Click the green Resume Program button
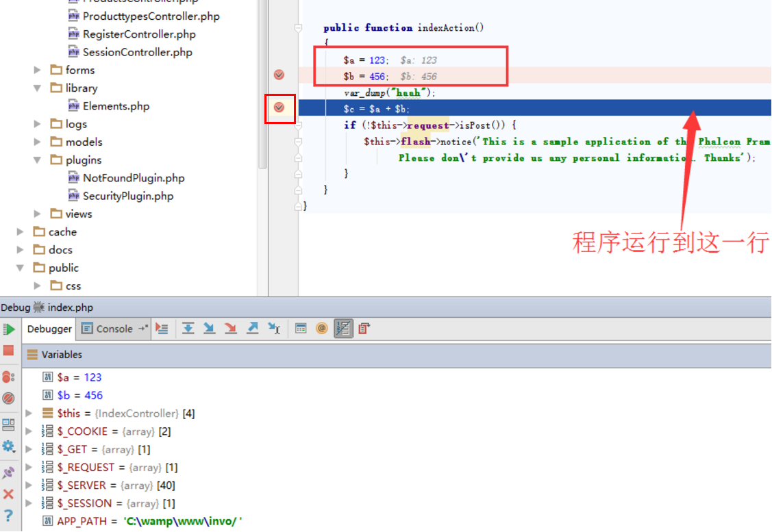 coord(9,329)
